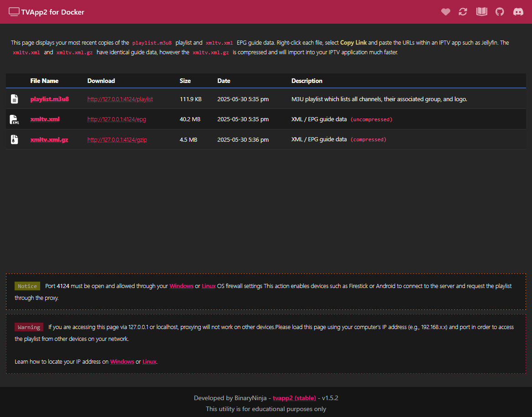Open the playlist.m3u8 file name link
Viewport: 532px width, 417px height.
[x=50, y=99]
